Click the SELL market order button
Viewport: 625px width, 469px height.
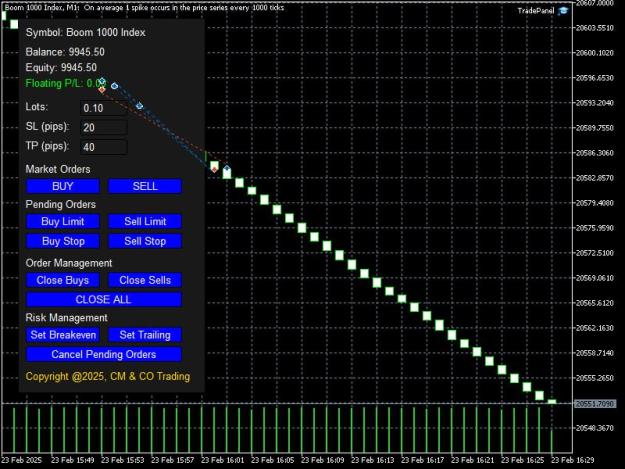click(145, 186)
